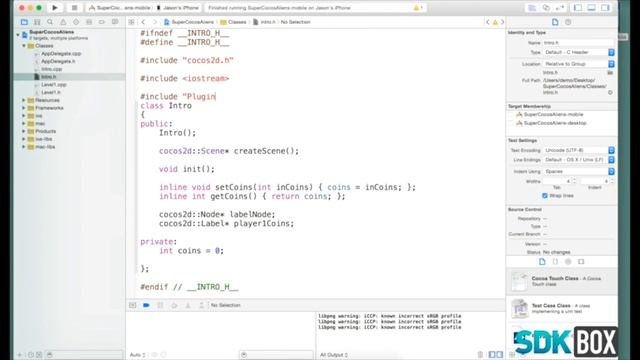This screenshot has width=640, height=360.
Task: Open the All Output console filter popup
Action: pos(334,355)
